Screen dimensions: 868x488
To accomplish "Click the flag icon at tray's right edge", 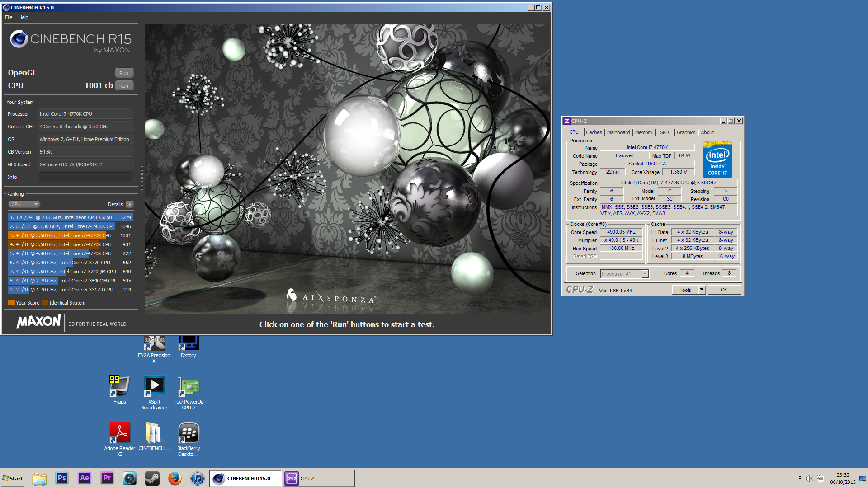I will (862, 479).
